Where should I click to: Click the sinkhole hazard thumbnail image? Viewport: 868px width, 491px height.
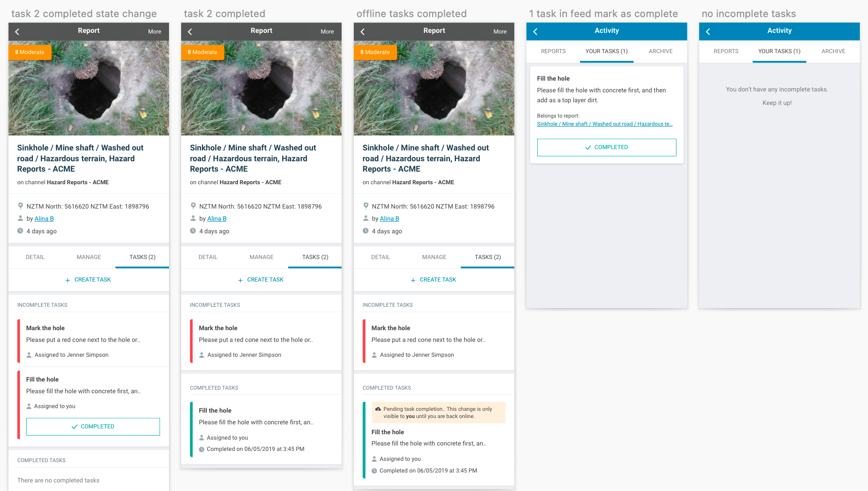click(x=88, y=87)
